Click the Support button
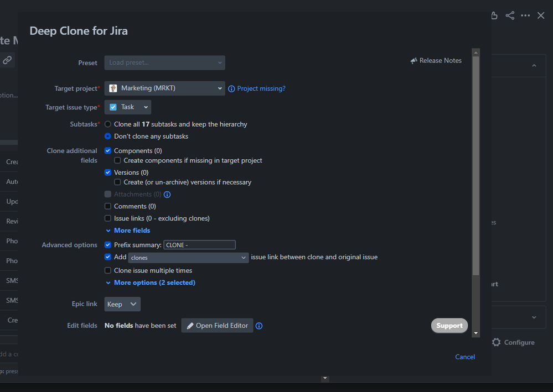 (449, 326)
